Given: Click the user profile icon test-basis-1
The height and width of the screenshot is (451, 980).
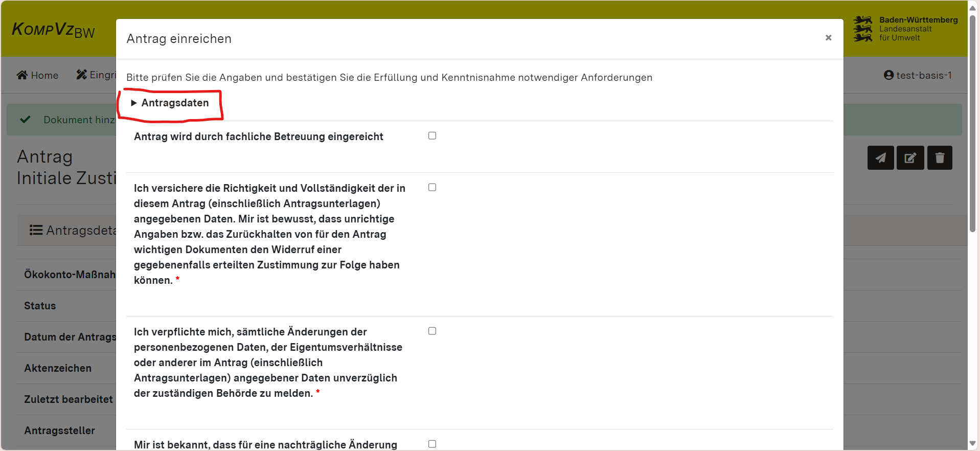Looking at the screenshot, I should (888, 75).
